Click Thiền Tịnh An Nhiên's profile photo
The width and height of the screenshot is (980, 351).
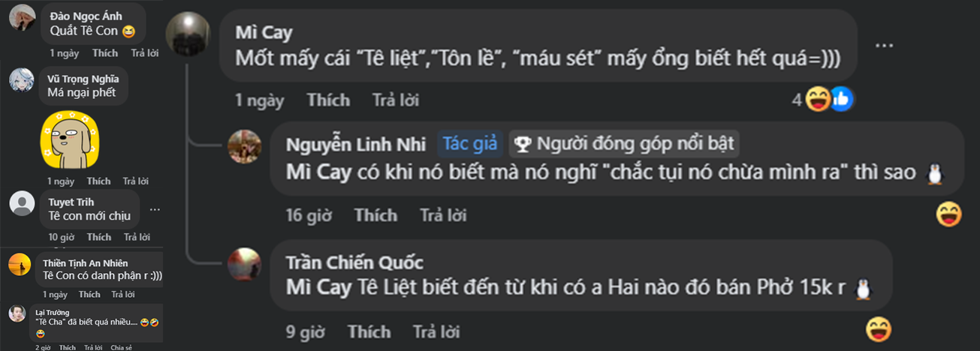[20, 264]
